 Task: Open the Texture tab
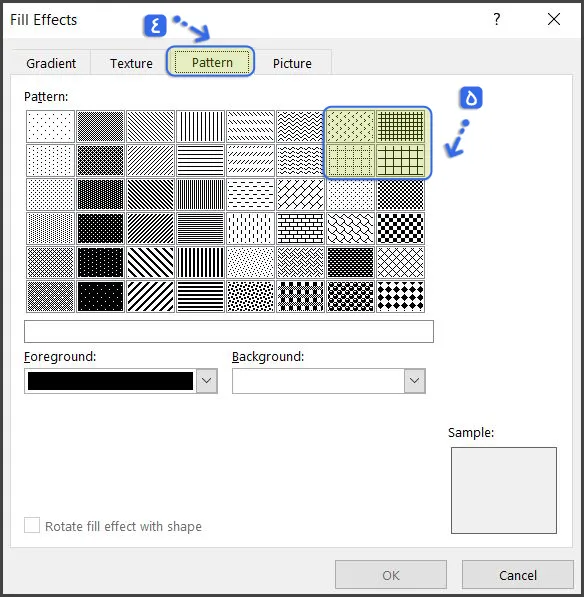pyautogui.click(x=131, y=63)
